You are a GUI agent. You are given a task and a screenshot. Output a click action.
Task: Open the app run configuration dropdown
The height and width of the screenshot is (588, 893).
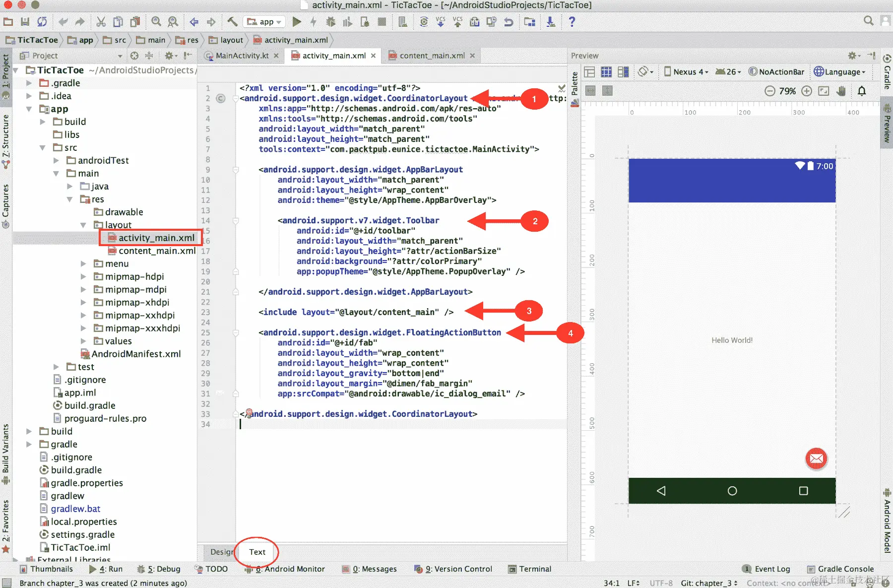coord(264,22)
